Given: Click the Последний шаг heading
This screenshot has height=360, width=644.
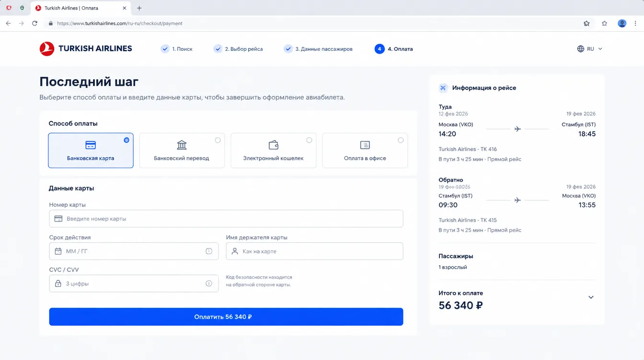Looking at the screenshot, I should 89,81.
